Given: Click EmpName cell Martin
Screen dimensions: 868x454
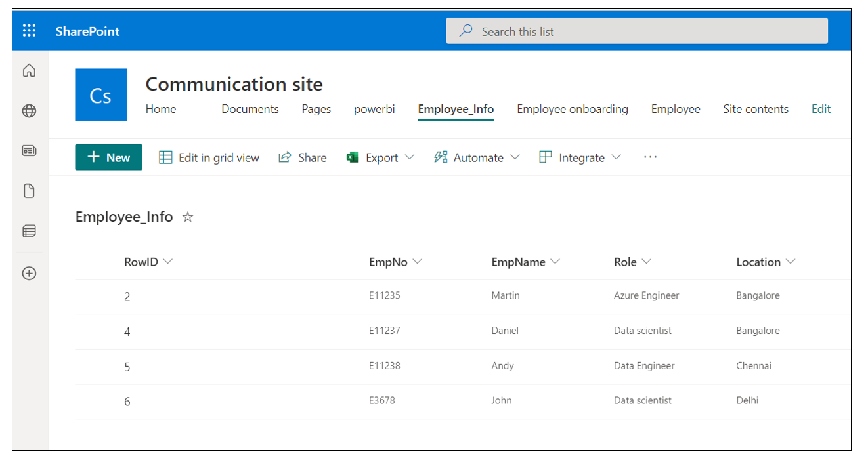Looking at the screenshot, I should pyautogui.click(x=506, y=295).
